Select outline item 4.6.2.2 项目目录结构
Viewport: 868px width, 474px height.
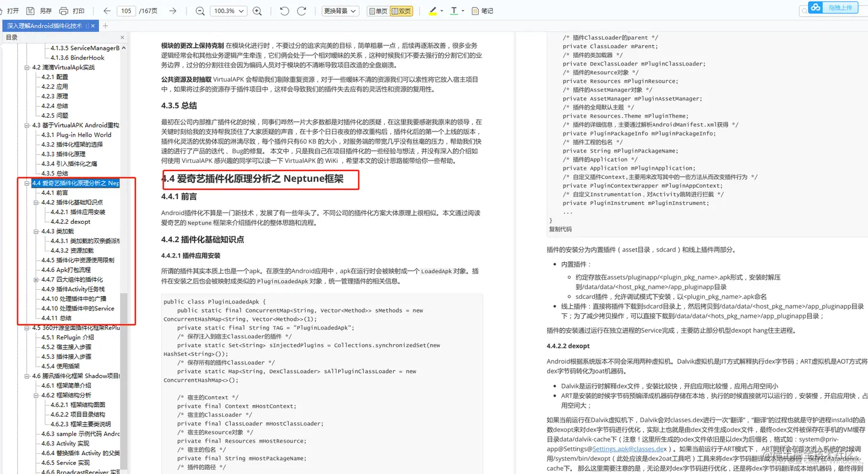tap(77, 414)
